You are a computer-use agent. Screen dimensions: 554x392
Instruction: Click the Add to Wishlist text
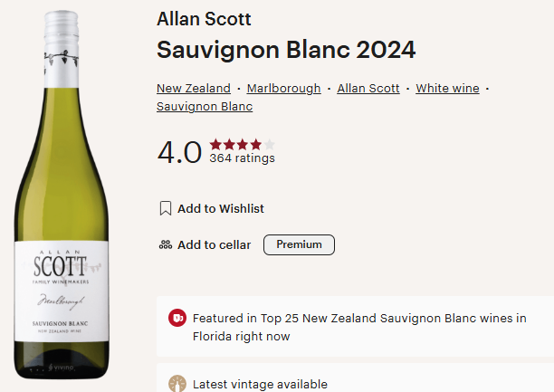221,208
